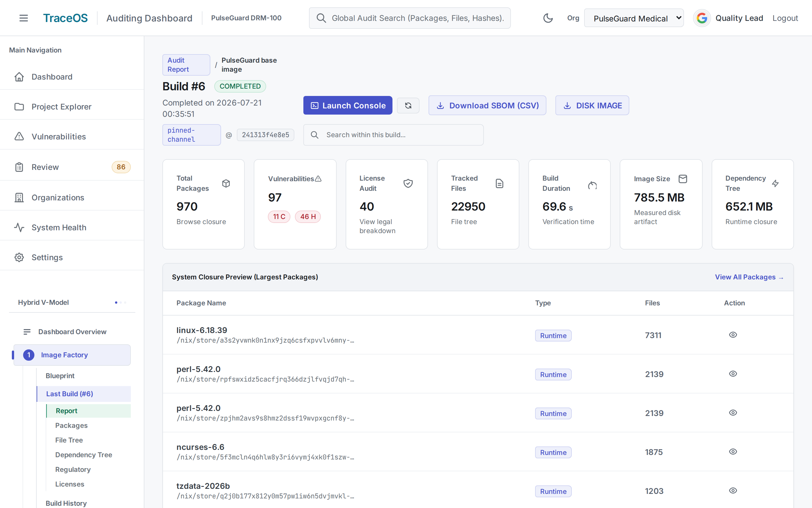Open the hamburger menu icon

(23, 18)
